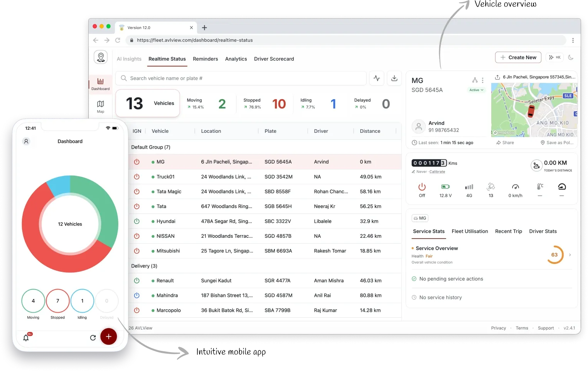Click the 12.8 V battery icon

445,187
